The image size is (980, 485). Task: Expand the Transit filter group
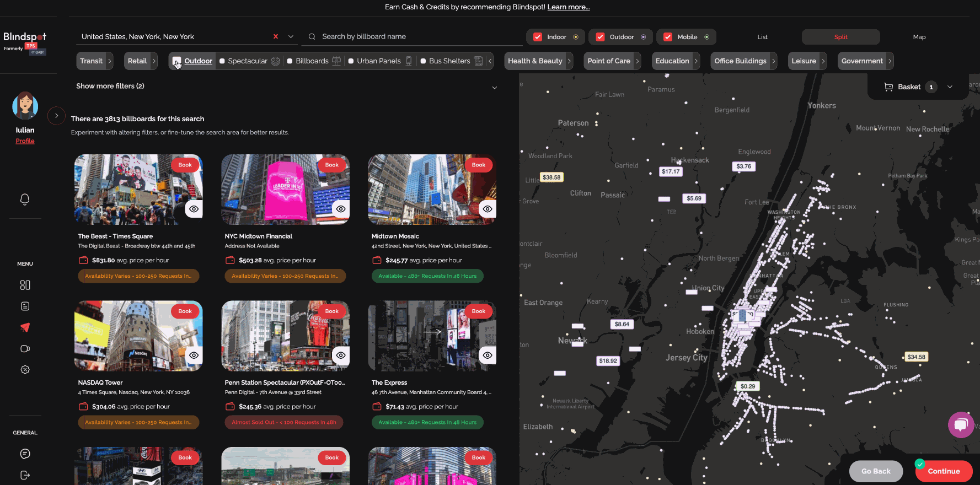110,61
